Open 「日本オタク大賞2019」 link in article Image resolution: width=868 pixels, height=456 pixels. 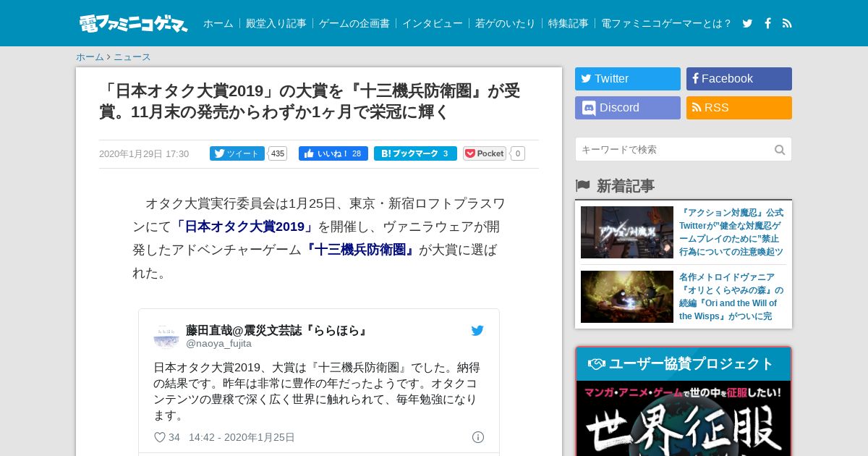point(244,227)
